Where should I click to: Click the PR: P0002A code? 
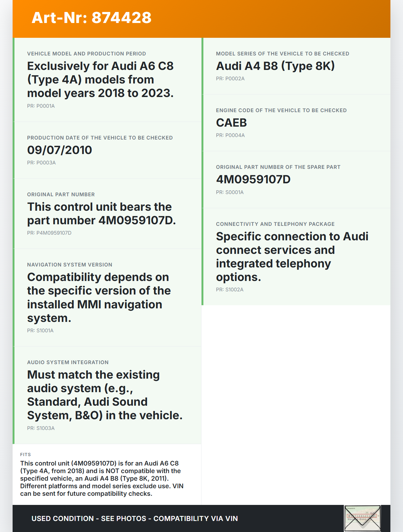pyautogui.click(x=230, y=78)
